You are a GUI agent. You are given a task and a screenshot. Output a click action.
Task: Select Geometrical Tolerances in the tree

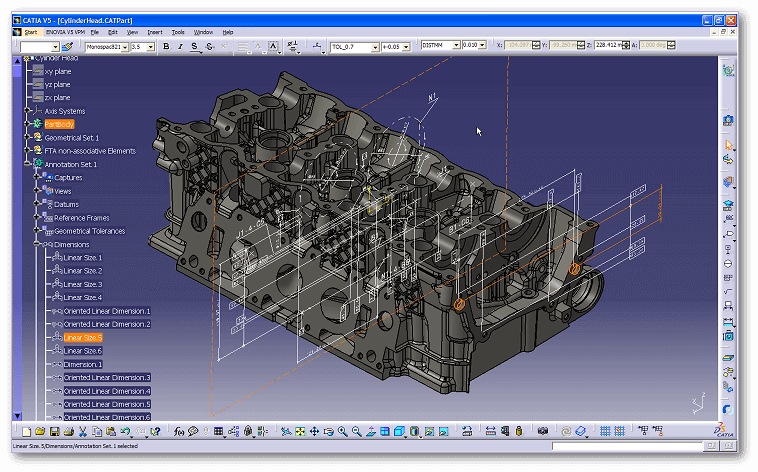[x=89, y=231]
